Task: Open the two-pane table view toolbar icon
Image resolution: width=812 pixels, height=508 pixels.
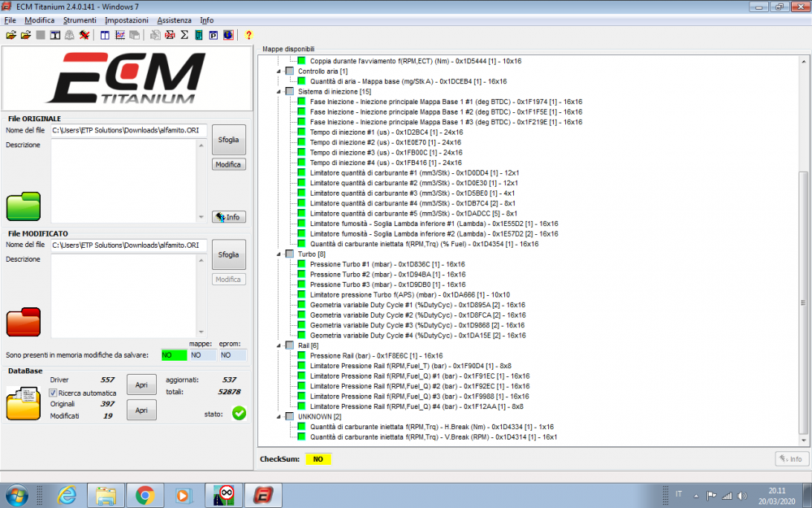Action: pos(105,35)
